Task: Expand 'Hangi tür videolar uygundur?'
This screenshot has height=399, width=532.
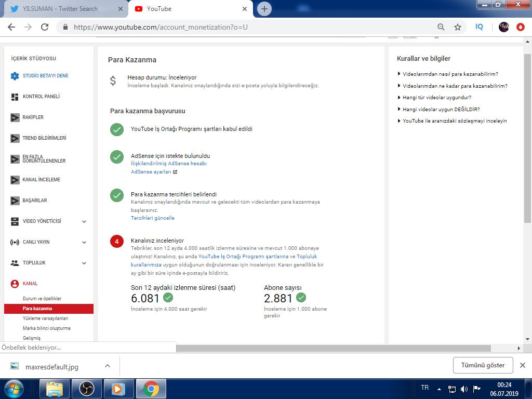Action: [434, 97]
